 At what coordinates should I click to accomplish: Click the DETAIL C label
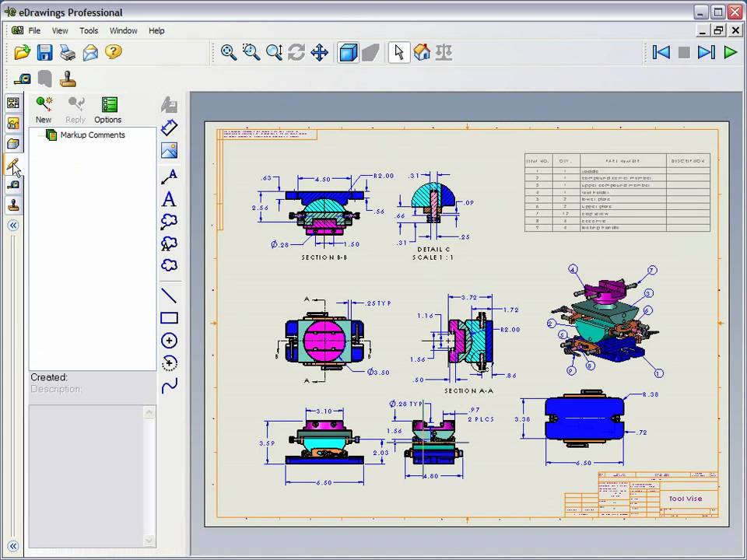click(x=433, y=249)
